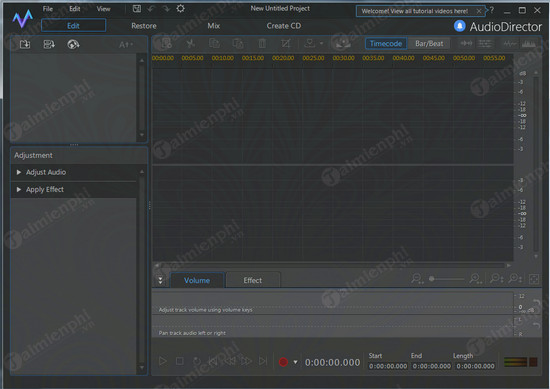The width and height of the screenshot is (550, 389).
Task: Click the horizontal scrollbar under the waveform
Action: [x=333, y=265]
